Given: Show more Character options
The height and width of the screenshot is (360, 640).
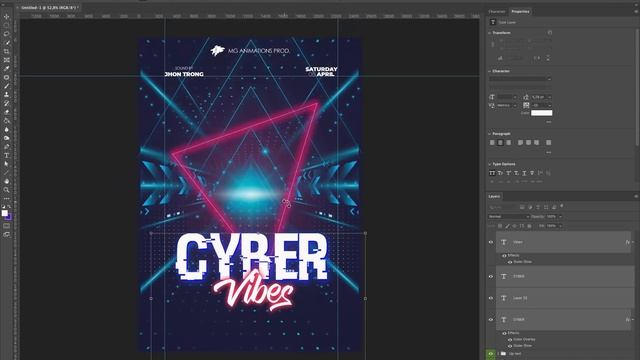Looking at the screenshot, I should click(549, 122).
